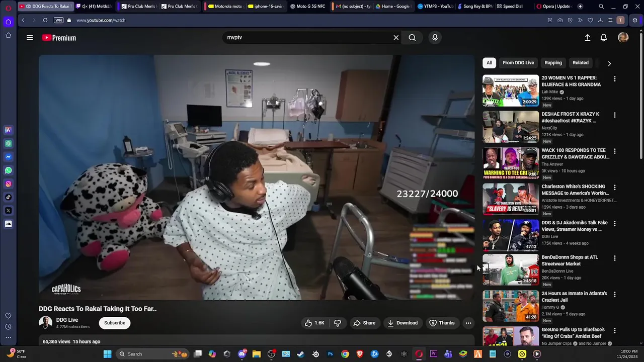
Task: Open Windows Start menu
Action: (107, 354)
